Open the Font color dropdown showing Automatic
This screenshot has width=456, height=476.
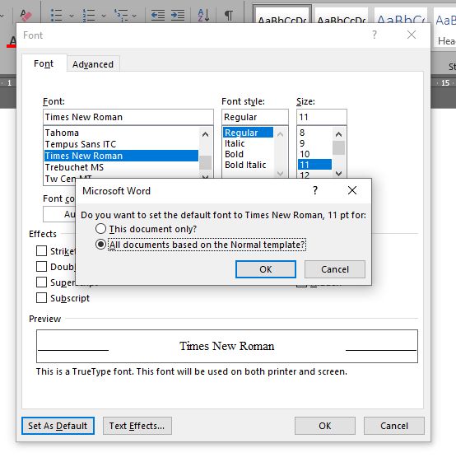pyautogui.click(x=59, y=214)
